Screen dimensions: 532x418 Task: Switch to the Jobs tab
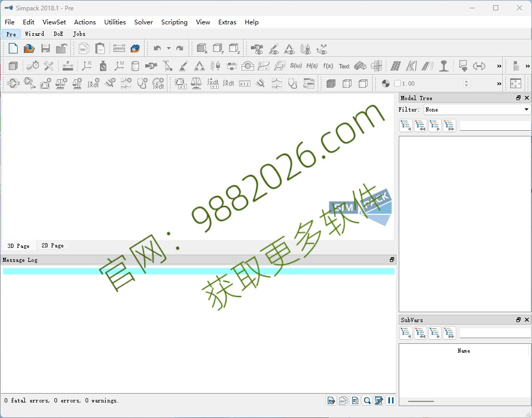(x=79, y=34)
